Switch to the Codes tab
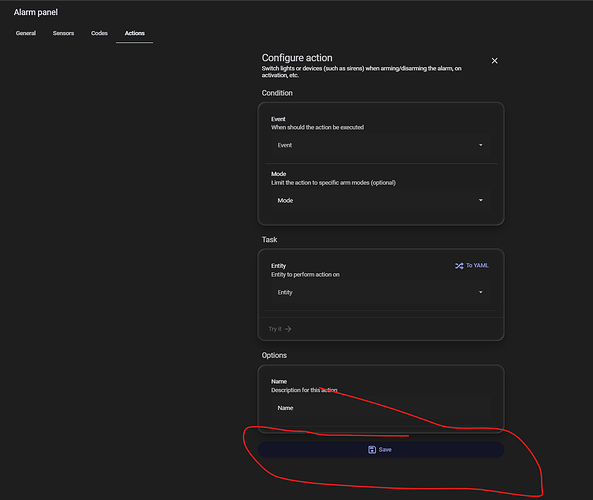The width and height of the screenshot is (593, 500). click(x=99, y=33)
